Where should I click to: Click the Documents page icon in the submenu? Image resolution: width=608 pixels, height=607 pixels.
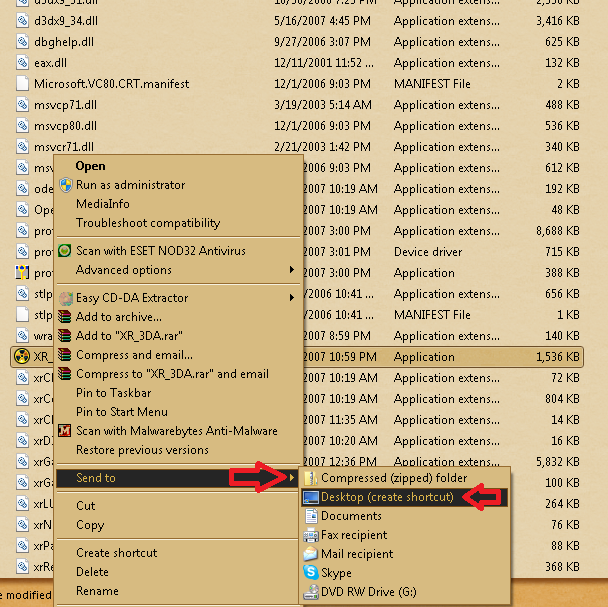[311, 516]
